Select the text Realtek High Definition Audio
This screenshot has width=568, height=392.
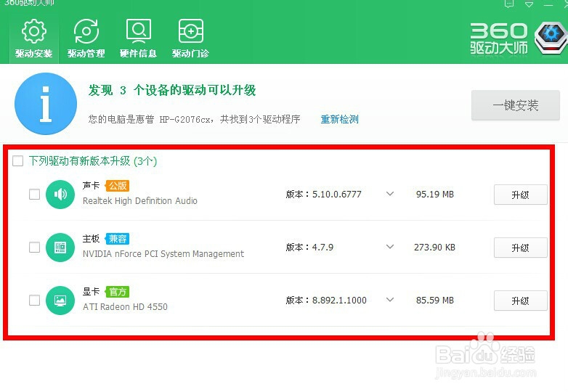[140, 201]
